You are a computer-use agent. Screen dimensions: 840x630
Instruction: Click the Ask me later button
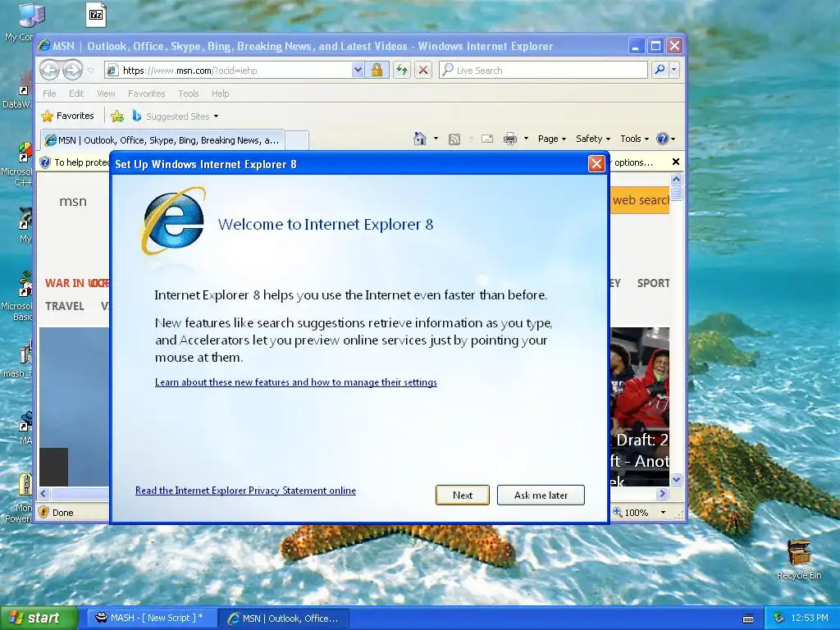pos(541,495)
